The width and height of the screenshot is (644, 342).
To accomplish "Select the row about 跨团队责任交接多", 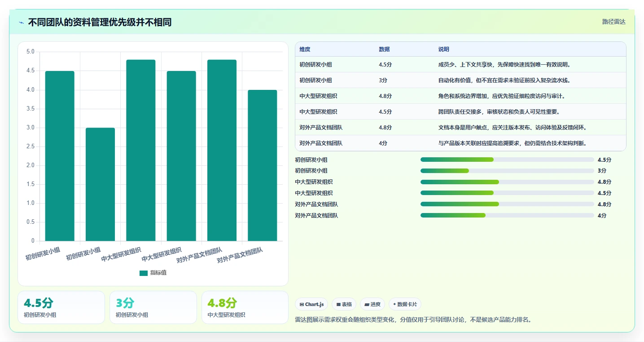I will click(460, 111).
